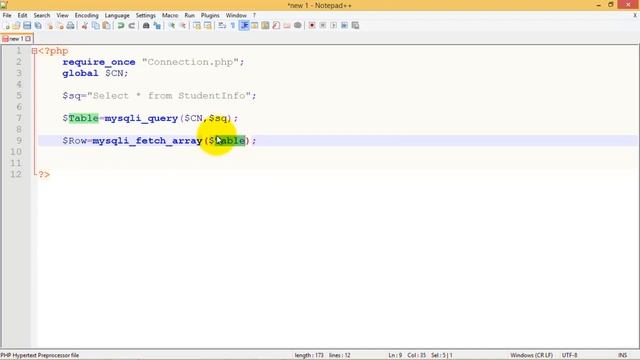
Task: Toggle Folder as Workspace icon
Action: pyautogui.click(x=287, y=26)
